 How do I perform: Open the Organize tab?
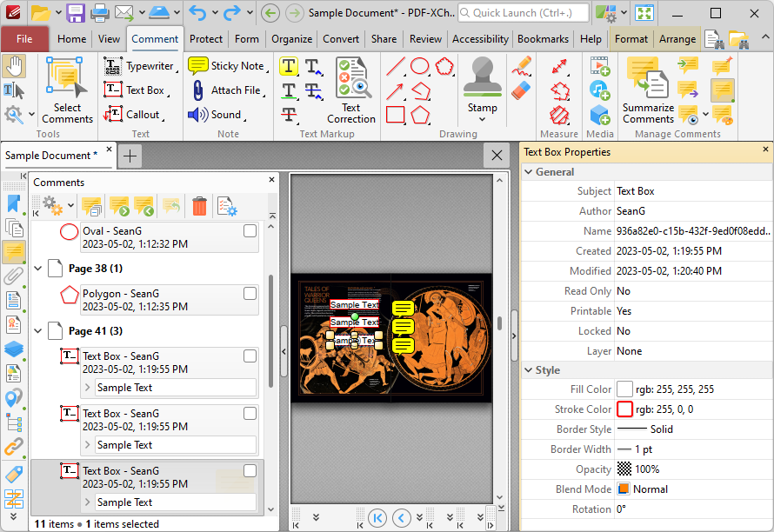coord(291,39)
